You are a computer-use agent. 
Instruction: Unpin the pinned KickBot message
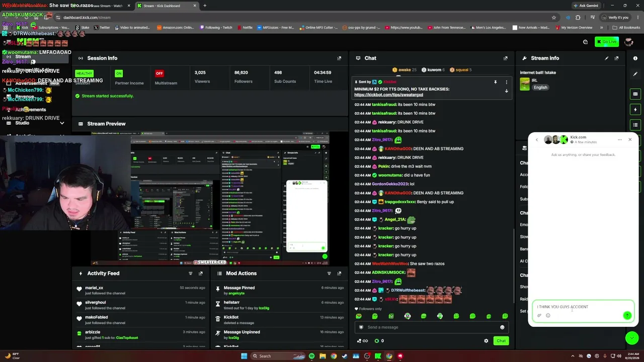[495, 82]
